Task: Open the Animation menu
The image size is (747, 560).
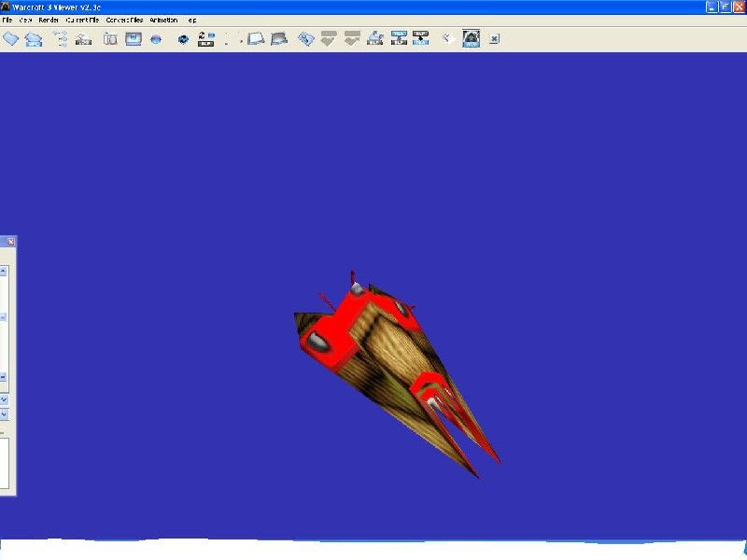Action: (x=163, y=20)
